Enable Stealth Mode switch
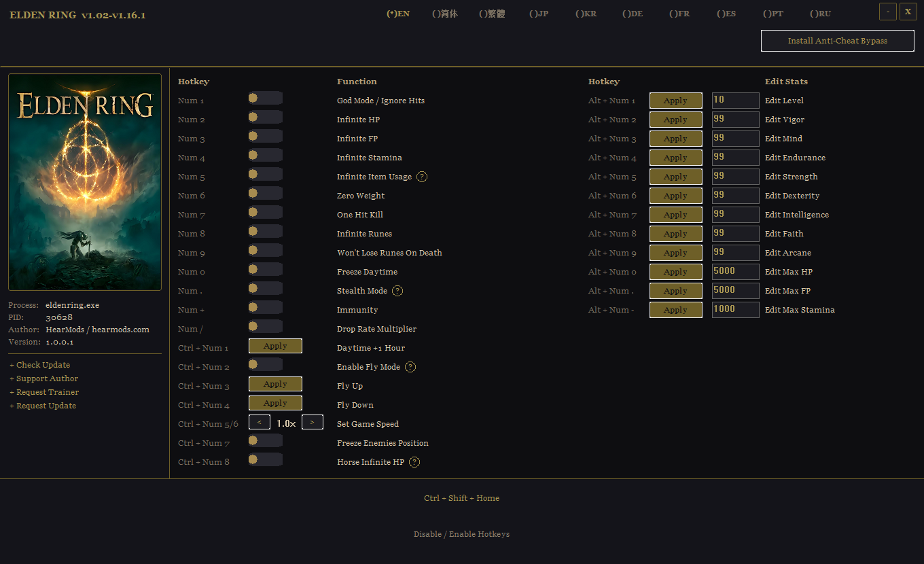The image size is (924, 564). pos(265,289)
